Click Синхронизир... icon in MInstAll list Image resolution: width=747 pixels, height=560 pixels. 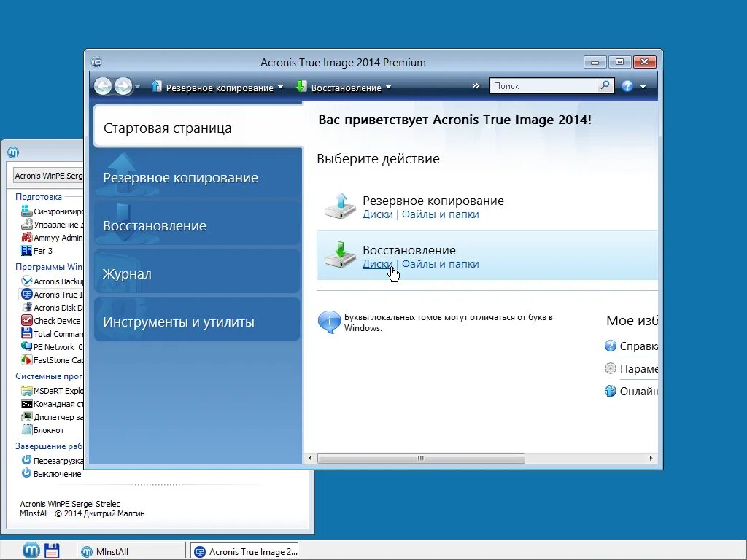click(27, 211)
